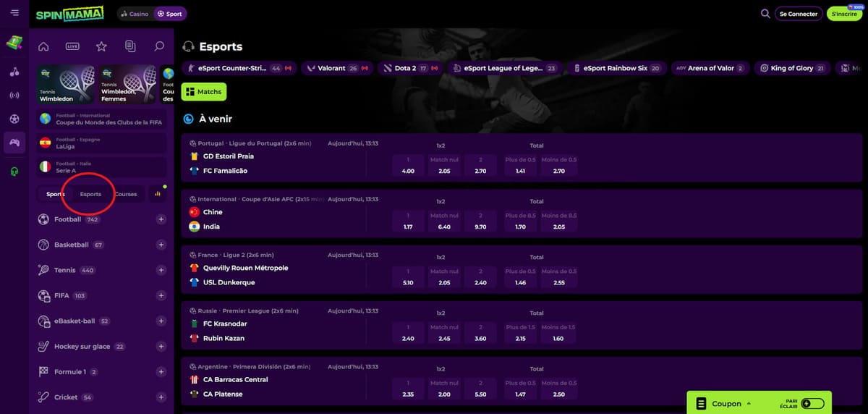Open the star favorites icon
The height and width of the screenshot is (414, 868).
click(x=101, y=46)
